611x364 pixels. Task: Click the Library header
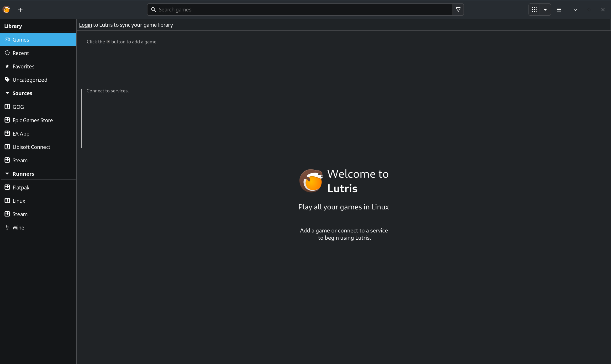point(13,26)
